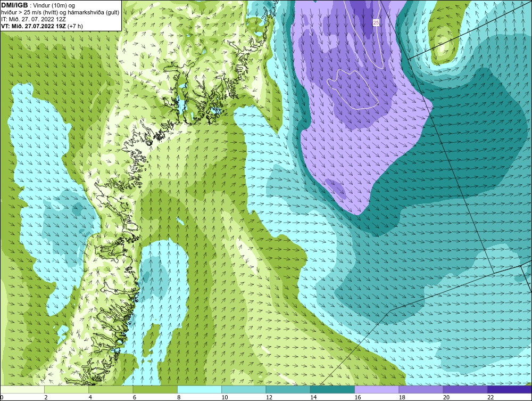Screen dimensions: 532x401
Task: Click legend scale value '4'
Action: [90, 398]
